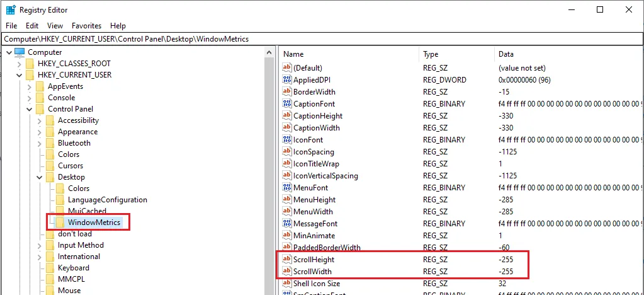This screenshot has width=644, height=295.
Task: Sort values by Name column header
Action: click(x=349, y=54)
